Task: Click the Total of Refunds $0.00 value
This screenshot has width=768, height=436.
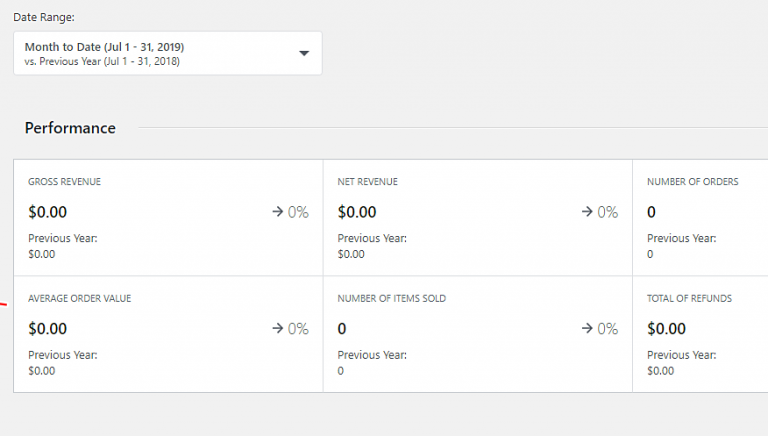Action: pos(666,328)
